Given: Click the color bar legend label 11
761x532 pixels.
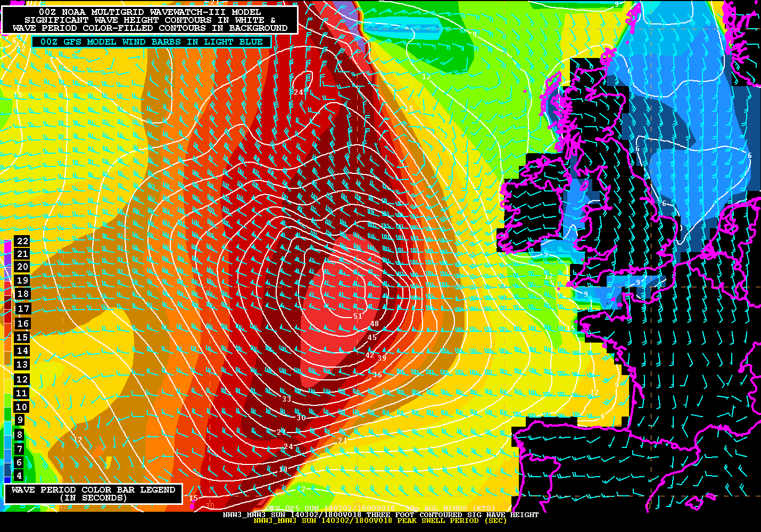Looking at the screenshot, I should [x=21, y=393].
